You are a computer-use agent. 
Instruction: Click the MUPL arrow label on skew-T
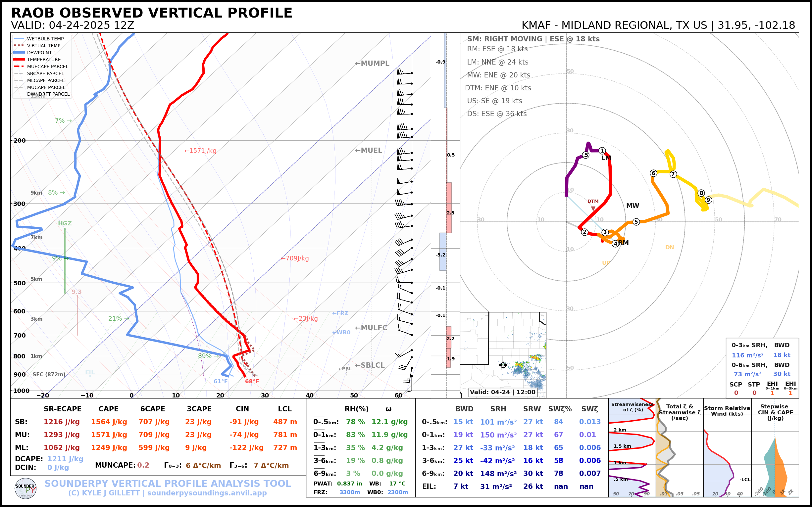coord(372,64)
